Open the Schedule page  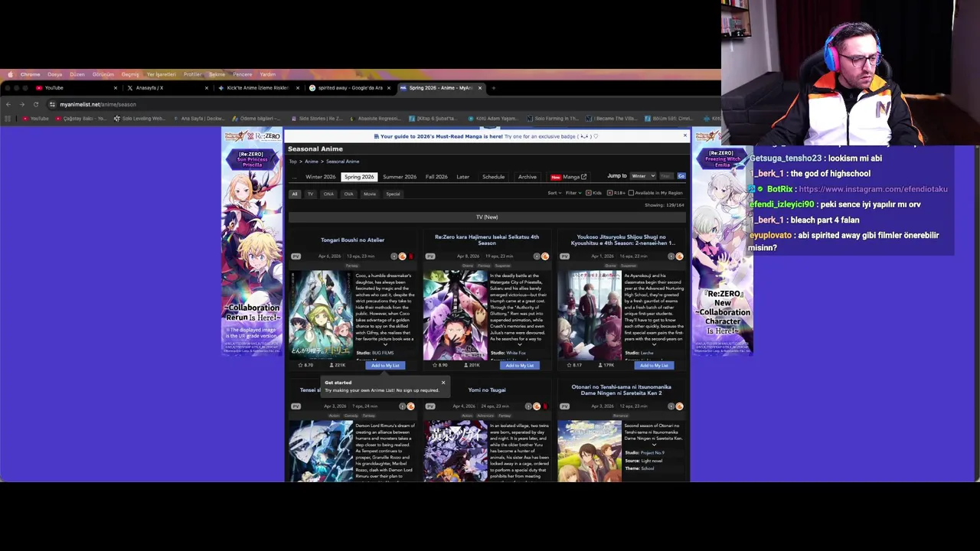tap(493, 177)
